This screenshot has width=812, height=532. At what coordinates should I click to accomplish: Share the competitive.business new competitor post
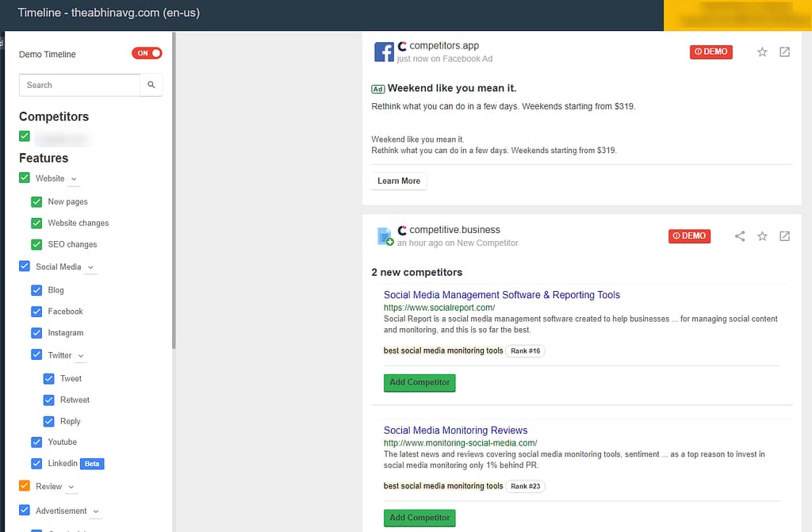(x=740, y=236)
